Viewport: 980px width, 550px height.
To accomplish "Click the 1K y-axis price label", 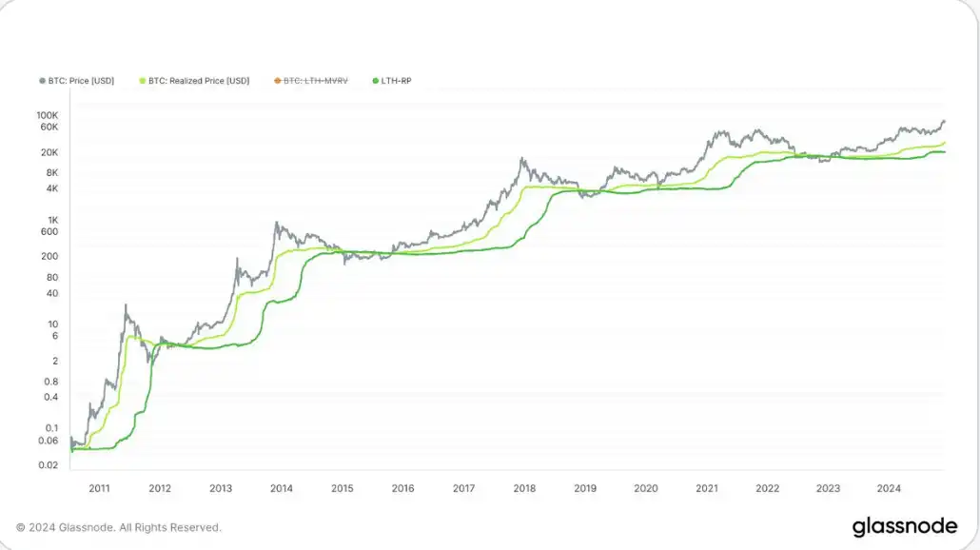I will (52, 218).
